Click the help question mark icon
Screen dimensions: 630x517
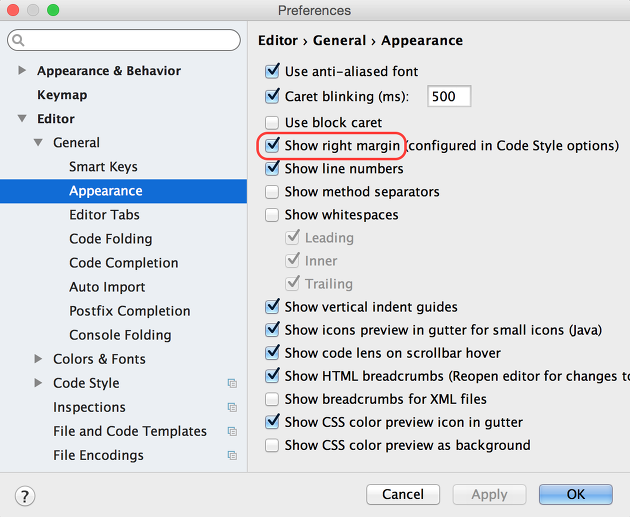(25, 496)
